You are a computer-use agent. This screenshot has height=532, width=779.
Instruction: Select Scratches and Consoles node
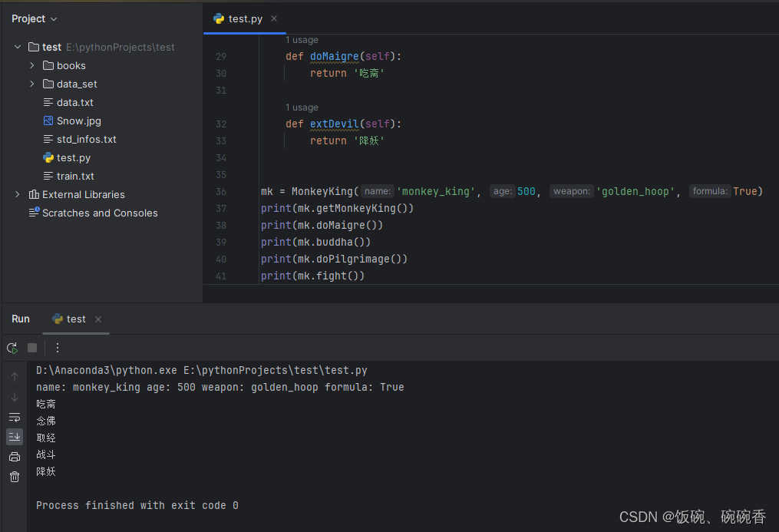[100, 213]
